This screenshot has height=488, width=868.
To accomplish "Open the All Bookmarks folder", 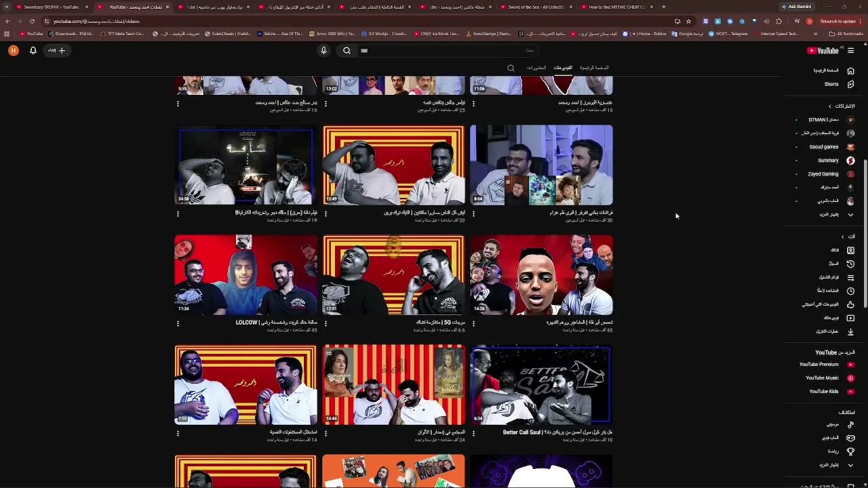I will (846, 33).
